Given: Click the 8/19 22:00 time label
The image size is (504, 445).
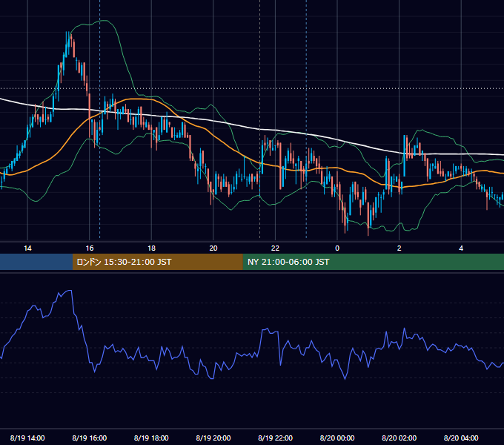Looking at the screenshot, I should [276, 438].
